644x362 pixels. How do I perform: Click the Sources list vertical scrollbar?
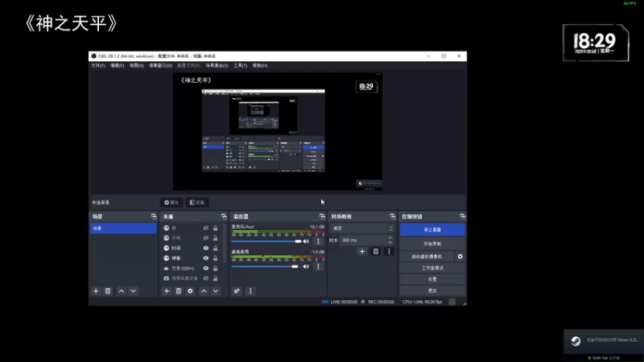[x=225, y=244]
